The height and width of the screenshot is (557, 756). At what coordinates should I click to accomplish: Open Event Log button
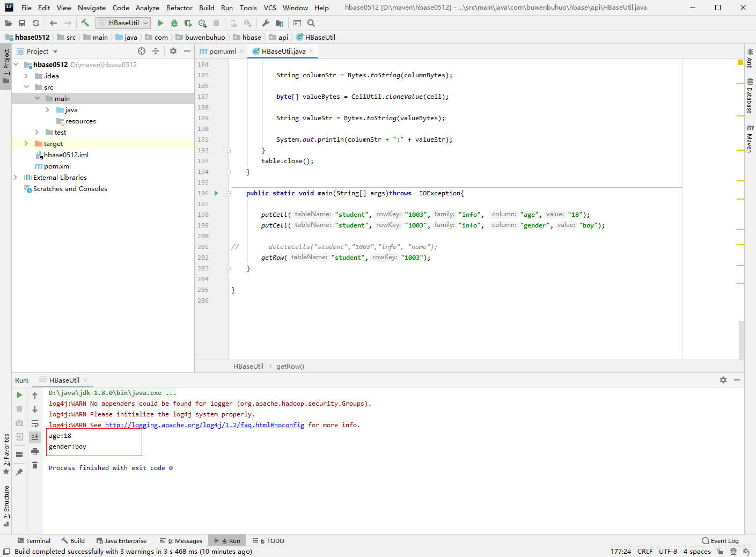720,541
